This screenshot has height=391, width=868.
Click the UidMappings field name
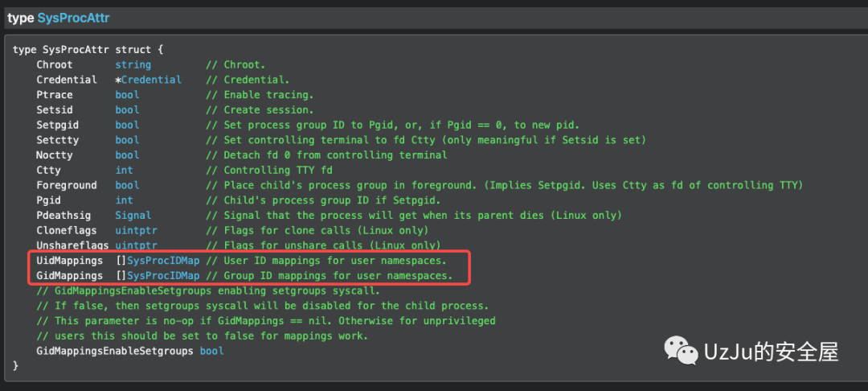click(70, 261)
